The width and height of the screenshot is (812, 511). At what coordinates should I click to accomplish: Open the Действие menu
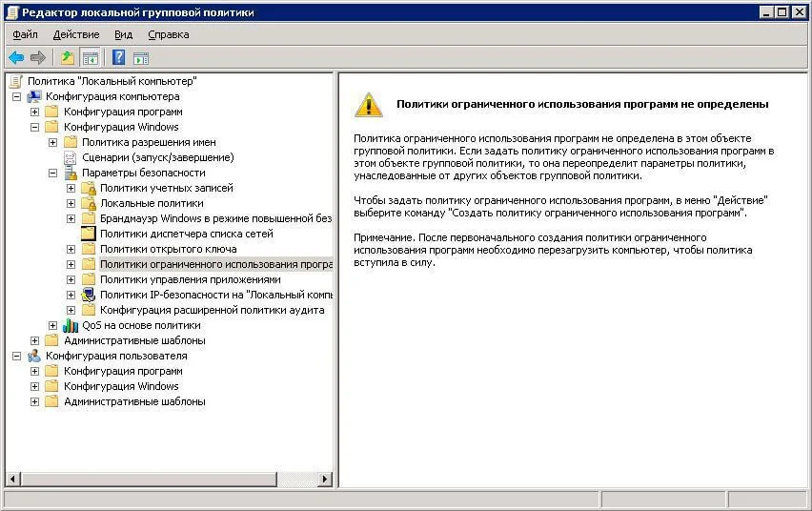[x=76, y=34]
